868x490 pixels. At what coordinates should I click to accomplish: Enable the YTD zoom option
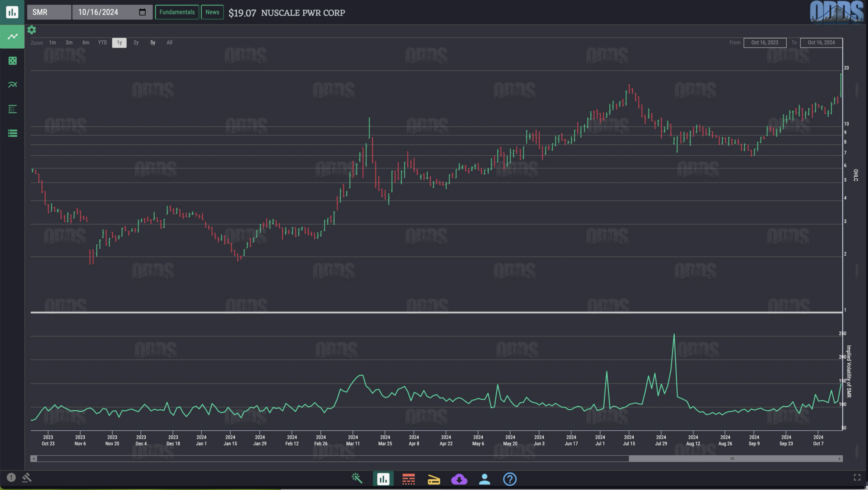[x=102, y=43]
